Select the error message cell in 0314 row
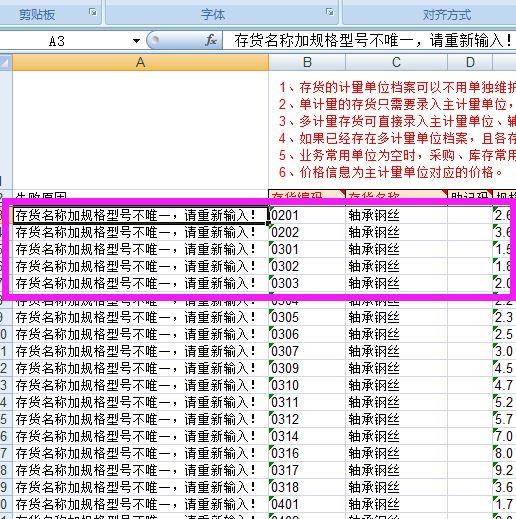The image size is (516, 519). point(140,436)
